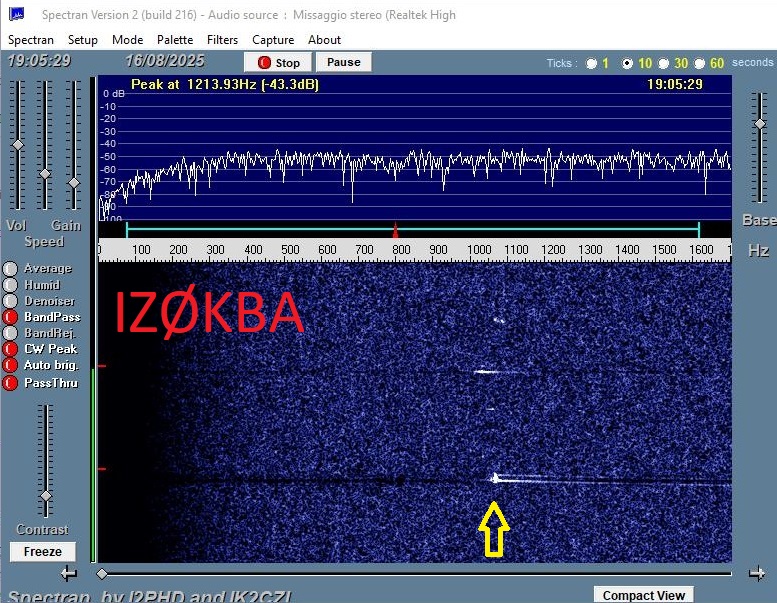Click the Vol slider handle

point(17,146)
